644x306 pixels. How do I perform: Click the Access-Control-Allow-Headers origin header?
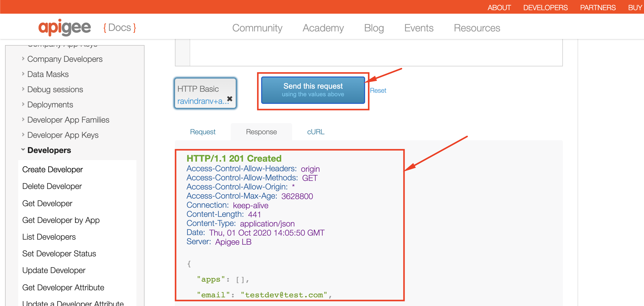click(x=253, y=169)
